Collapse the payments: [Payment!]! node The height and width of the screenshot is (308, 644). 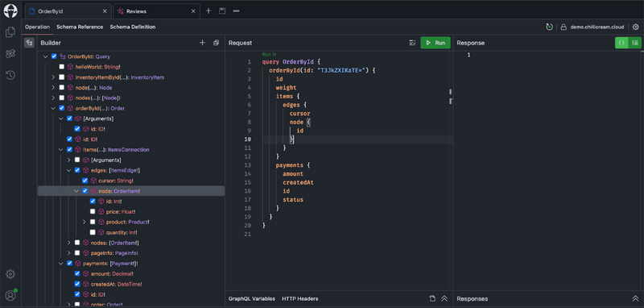pos(61,263)
